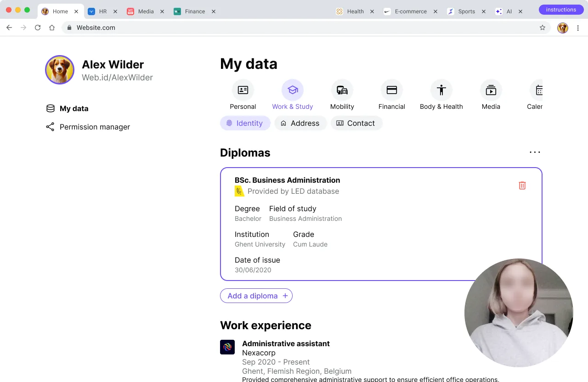Switch to the Health browser tab

(355, 11)
